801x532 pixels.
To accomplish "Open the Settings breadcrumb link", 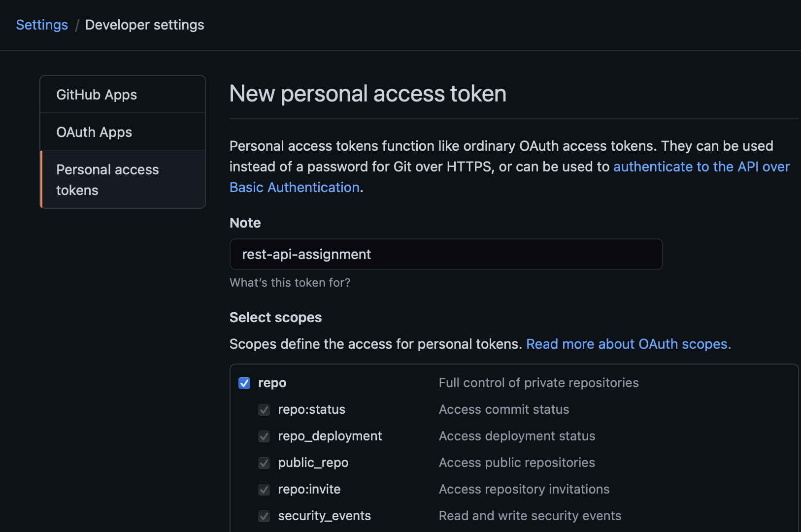I will 42,25.
